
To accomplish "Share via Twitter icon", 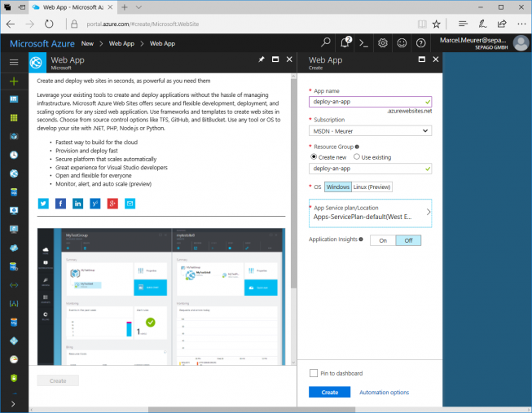I will coord(43,204).
